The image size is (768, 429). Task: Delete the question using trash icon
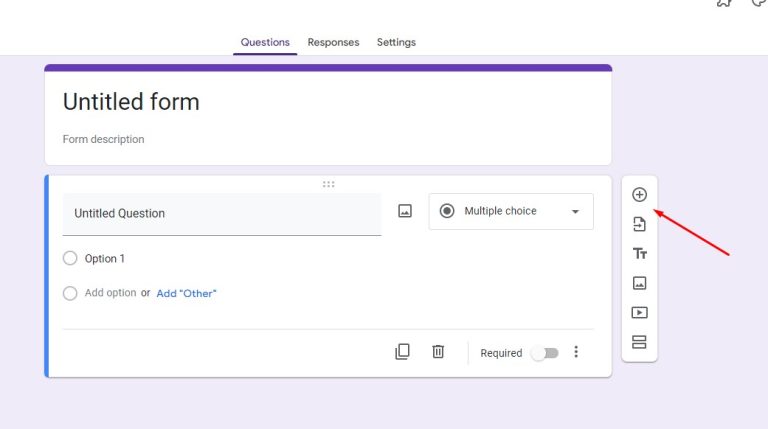438,352
